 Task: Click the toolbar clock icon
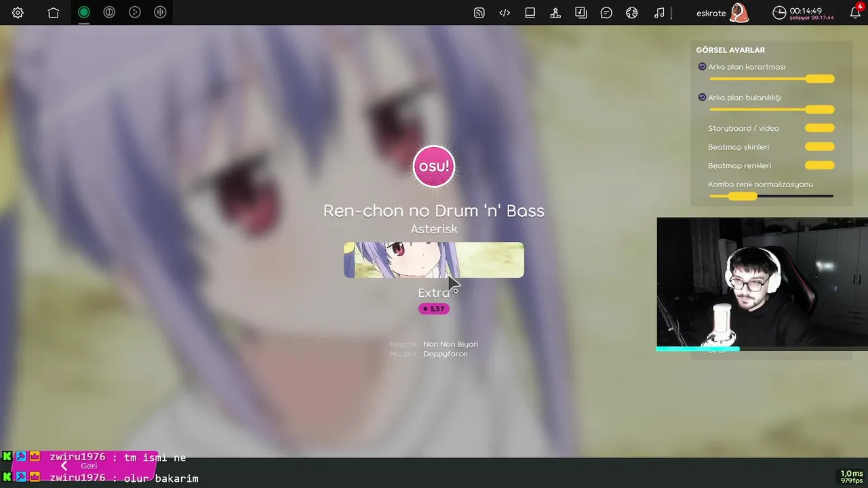tap(779, 13)
